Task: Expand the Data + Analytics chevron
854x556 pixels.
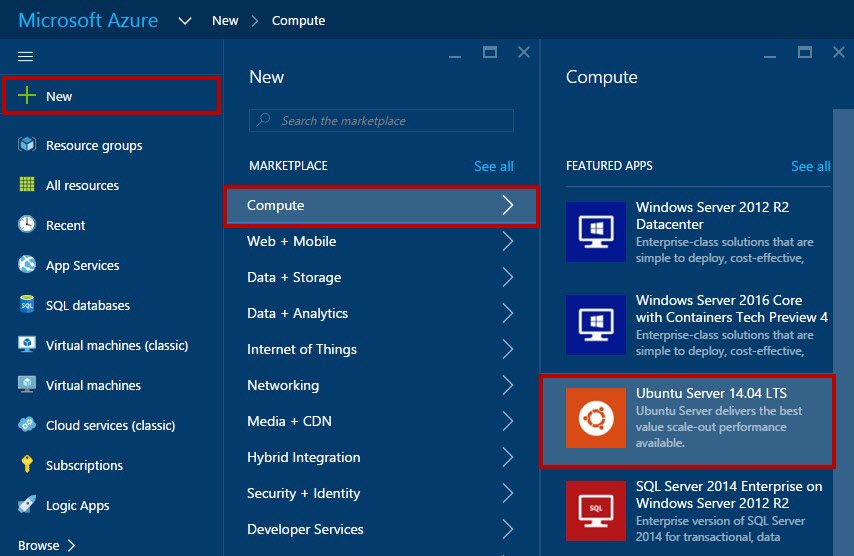Action: (x=508, y=313)
